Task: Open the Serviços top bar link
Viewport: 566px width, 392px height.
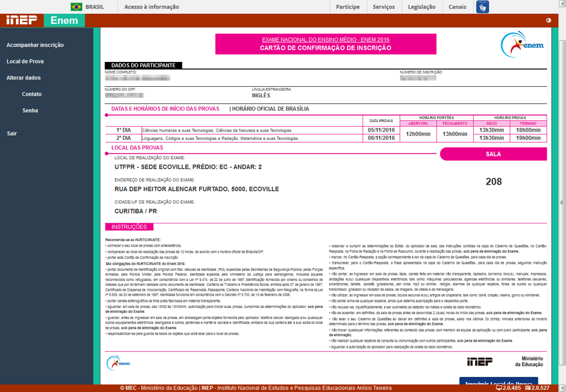Action: tap(384, 7)
